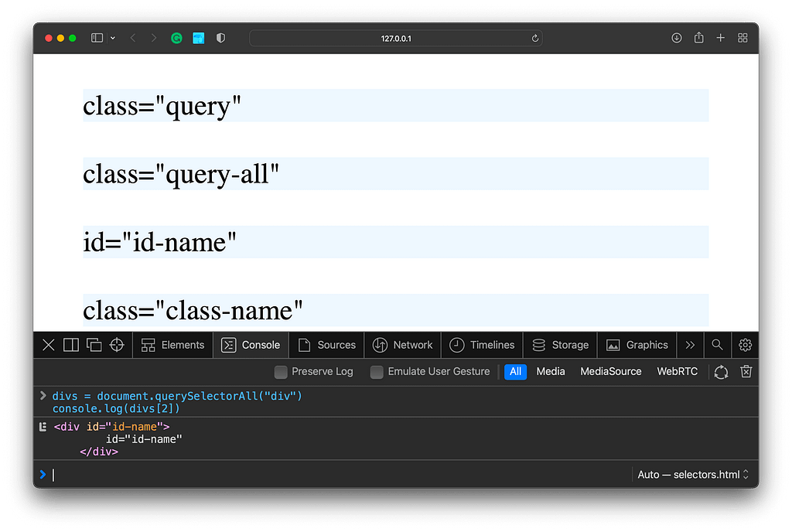Screen dimensions: 792x532
Task: Open Auto — selectors.html context dropdown
Action: click(693, 475)
